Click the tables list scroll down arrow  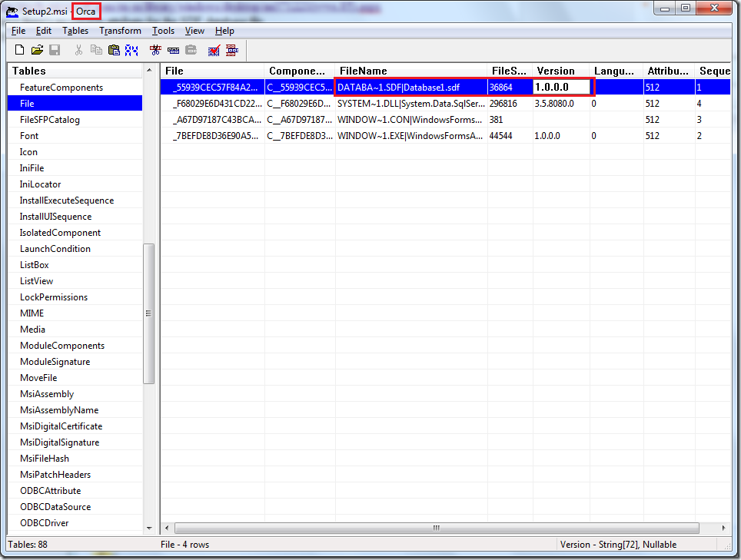point(149,528)
